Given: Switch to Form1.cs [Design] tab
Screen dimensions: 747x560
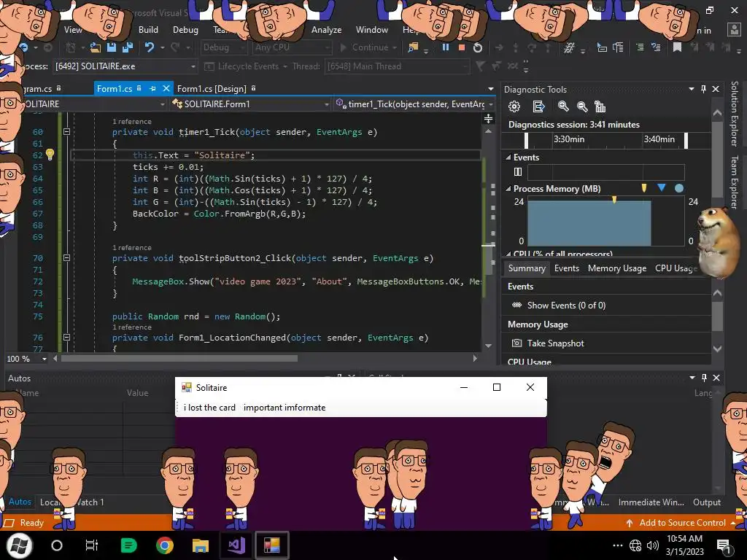Looking at the screenshot, I should 212,88.
